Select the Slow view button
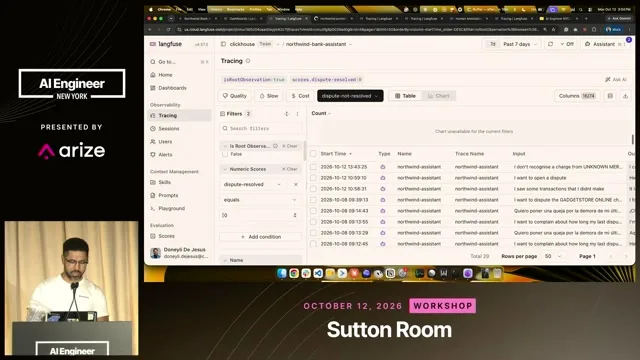640x360 pixels. [x=269, y=96]
